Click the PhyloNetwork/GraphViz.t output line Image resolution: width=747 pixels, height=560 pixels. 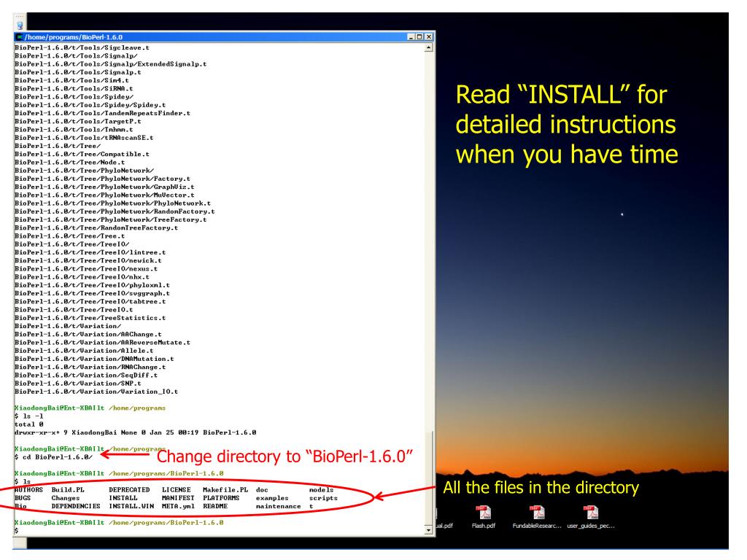tap(104, 187)
